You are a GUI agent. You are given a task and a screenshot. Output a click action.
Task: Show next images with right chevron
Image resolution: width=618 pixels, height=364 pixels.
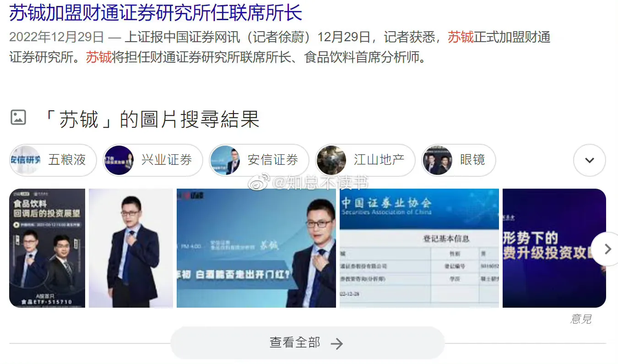click(607, 249)
